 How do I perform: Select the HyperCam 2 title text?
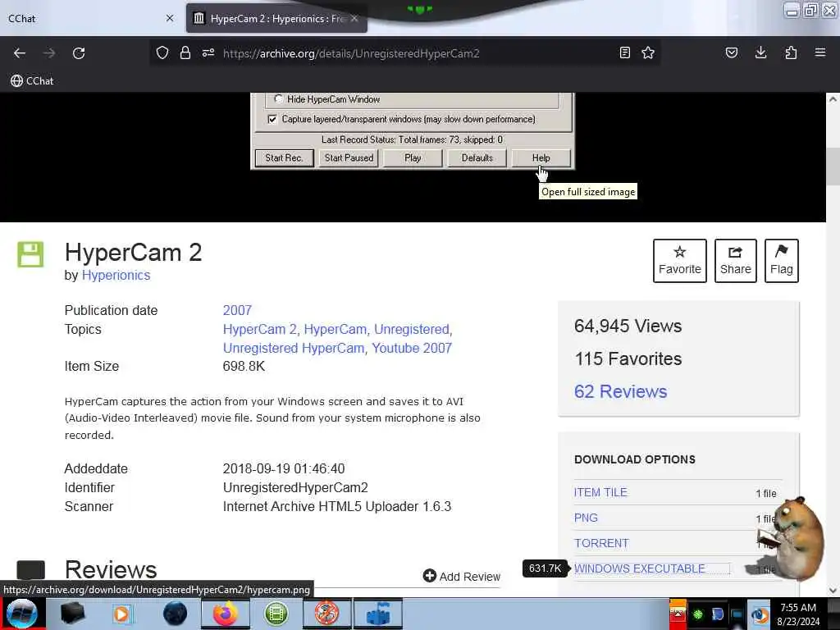tap(133, 253)
